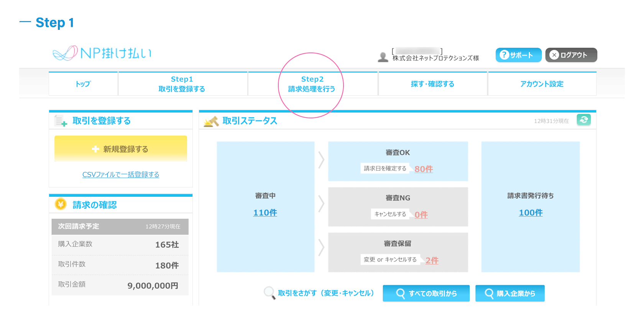Click the yen coin icon beside 請求の確認

click(61, 204)
